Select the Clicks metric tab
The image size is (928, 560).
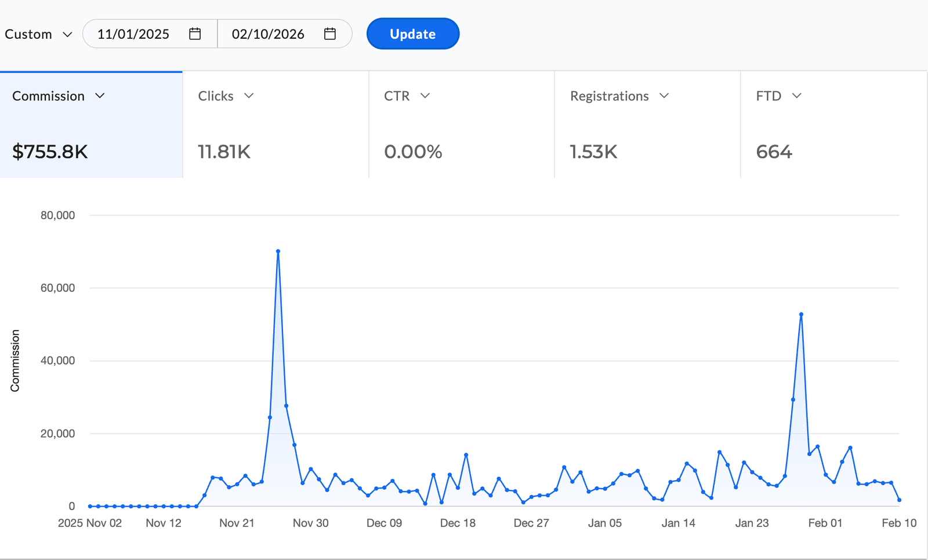[275, 125]
